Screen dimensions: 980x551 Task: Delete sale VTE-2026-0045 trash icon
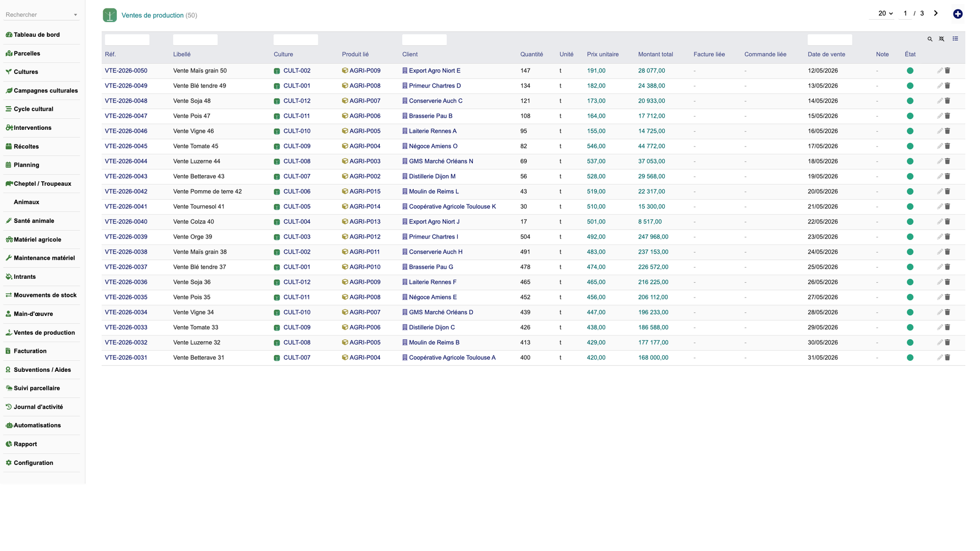[947, 146]
